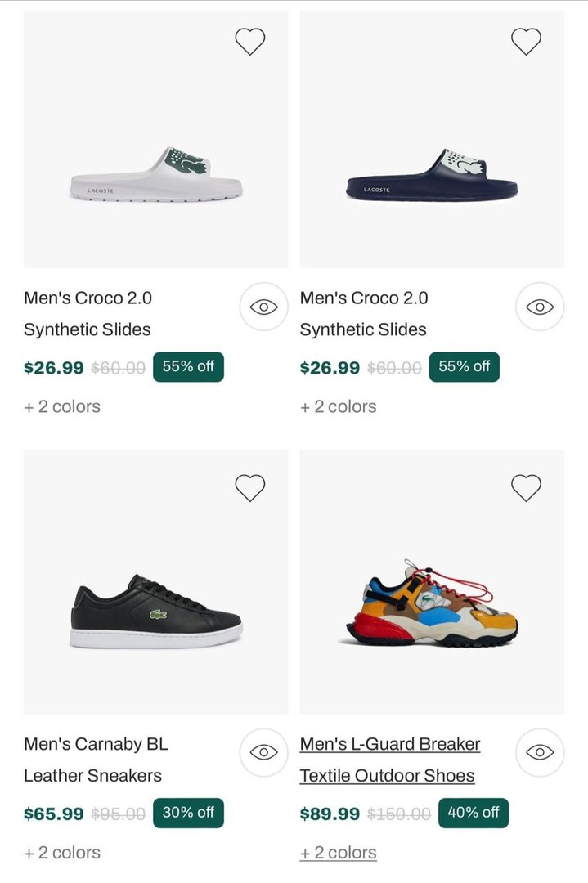View the multicolor L-Guard Breaker photo
This screenshot has width=588, height=883.
click(x=432, y=605)
